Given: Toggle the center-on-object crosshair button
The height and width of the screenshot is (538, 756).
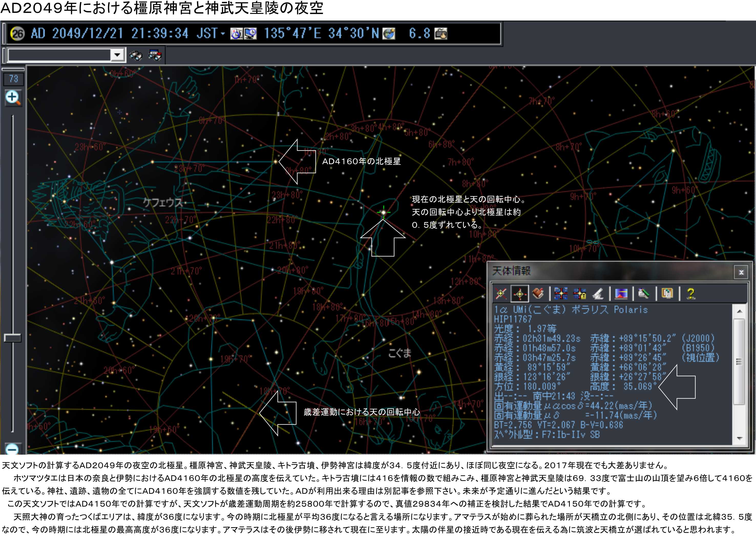Looking at the screenshot, I should point(519,293).
